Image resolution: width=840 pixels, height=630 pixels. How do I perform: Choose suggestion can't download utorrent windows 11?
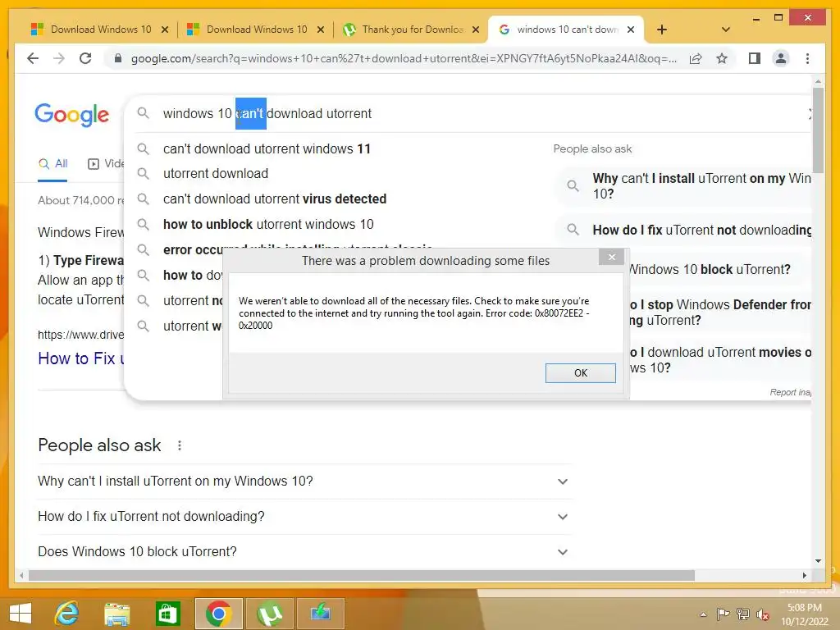(x=267, y=149)
